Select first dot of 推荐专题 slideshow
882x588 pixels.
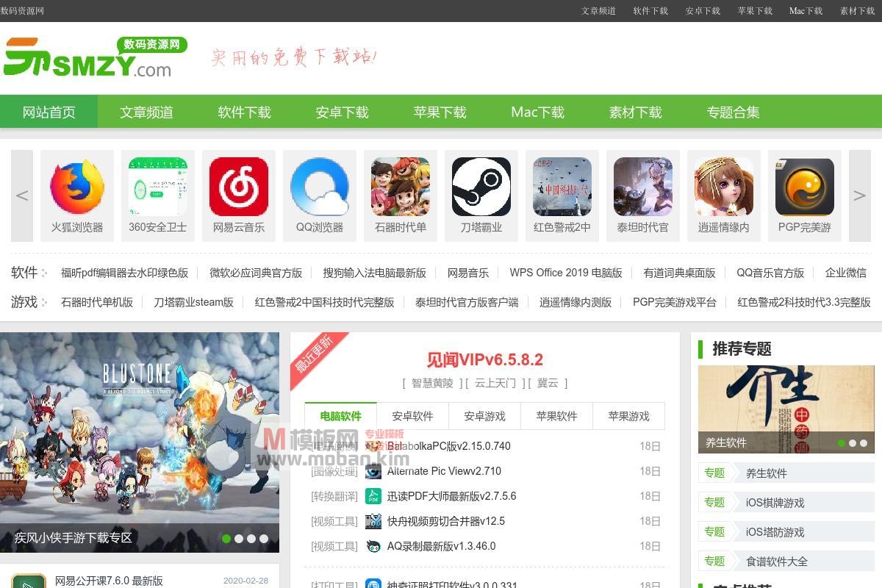point(842,443)
